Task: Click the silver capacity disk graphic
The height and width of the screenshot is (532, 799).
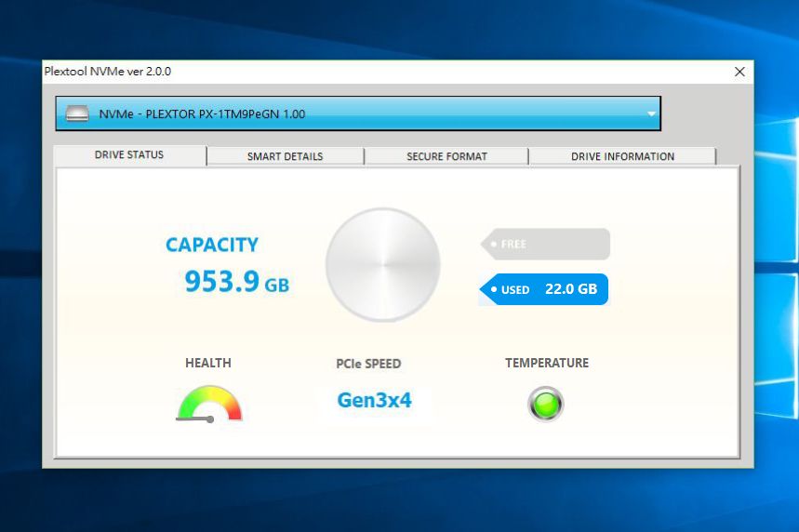Action: tap(383, 264)
